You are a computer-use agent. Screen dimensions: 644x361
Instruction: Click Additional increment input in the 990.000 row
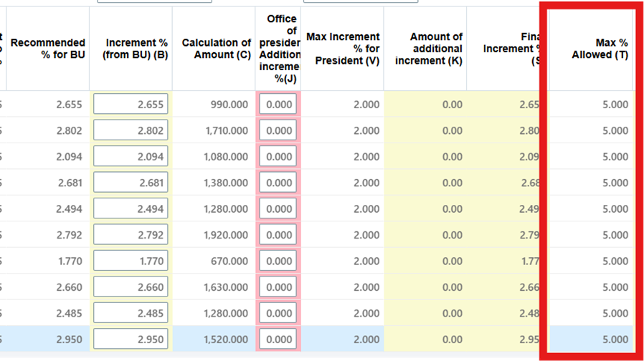[278, 105]
